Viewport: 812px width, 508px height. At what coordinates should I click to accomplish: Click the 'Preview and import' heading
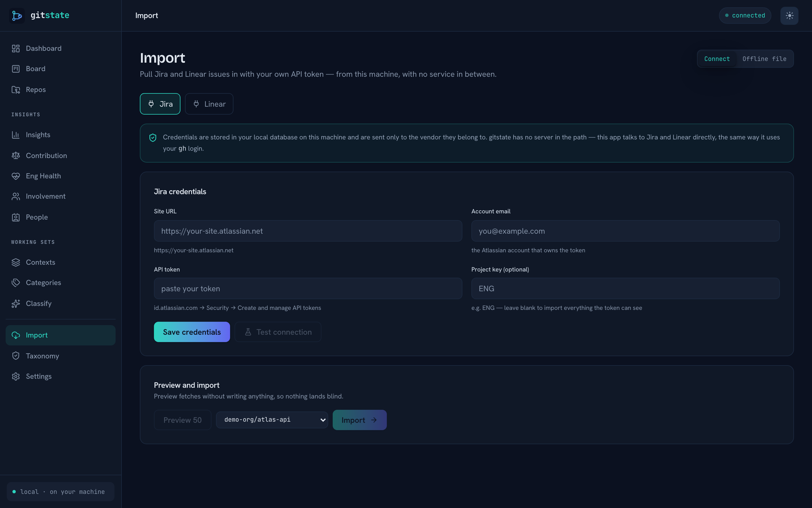tap(187, 385)
